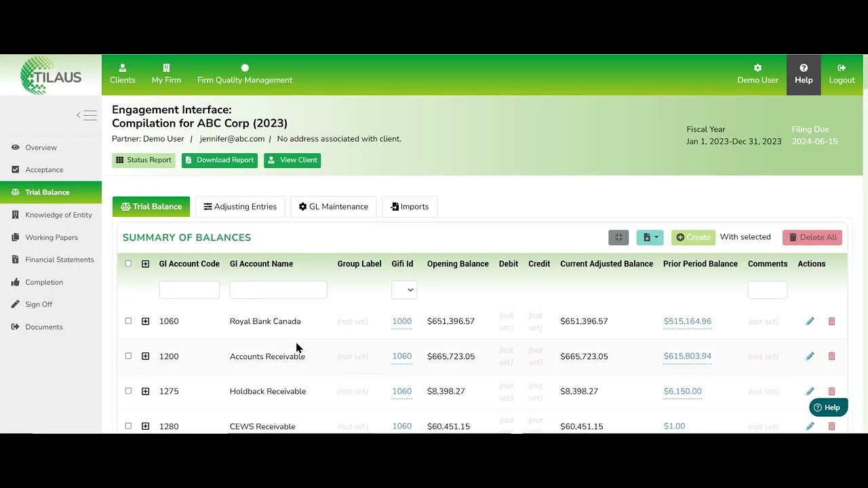Expand the Holdback Receivable row details
The image size is (868, 488).
click(x=145, y=391)
